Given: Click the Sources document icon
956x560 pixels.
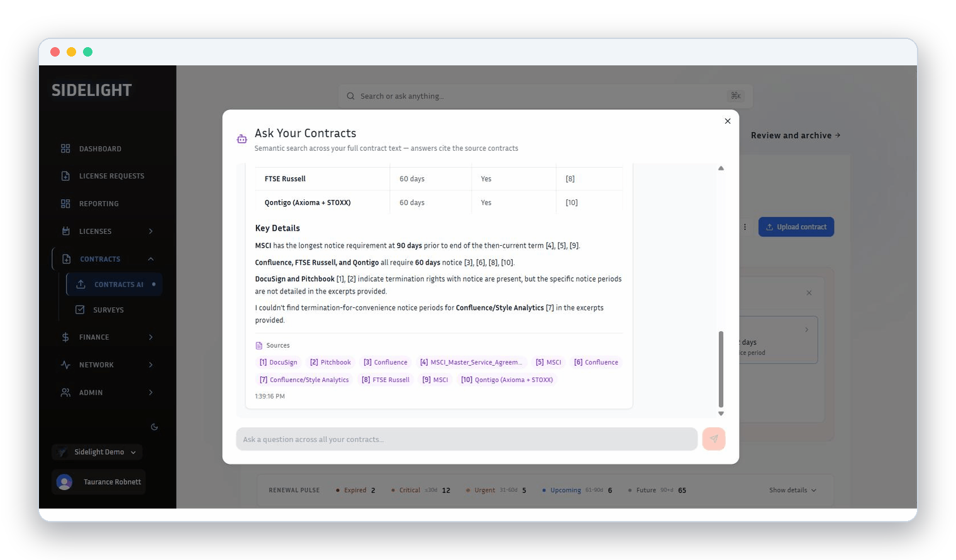Looking at the screenshot, I should click(259, 346).
